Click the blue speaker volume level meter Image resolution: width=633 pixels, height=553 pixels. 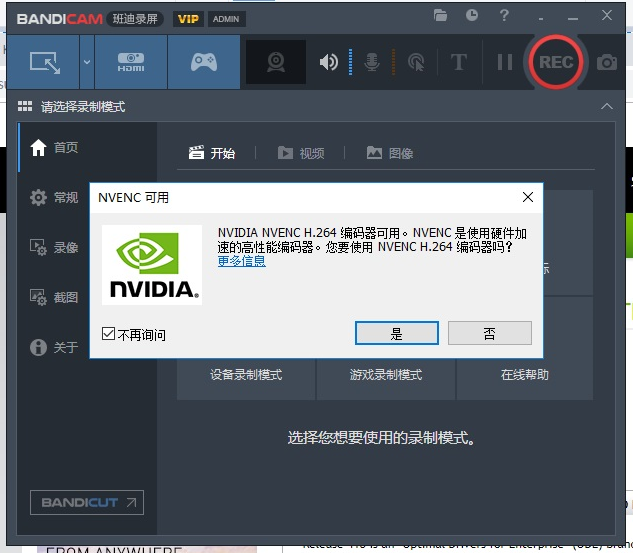coord(350,62)
